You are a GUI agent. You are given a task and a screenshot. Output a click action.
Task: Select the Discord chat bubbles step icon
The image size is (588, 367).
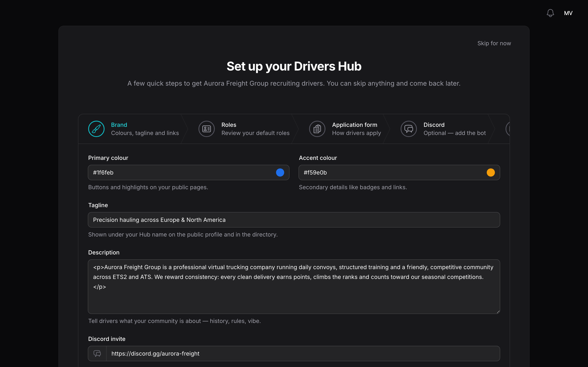(409, 129)
